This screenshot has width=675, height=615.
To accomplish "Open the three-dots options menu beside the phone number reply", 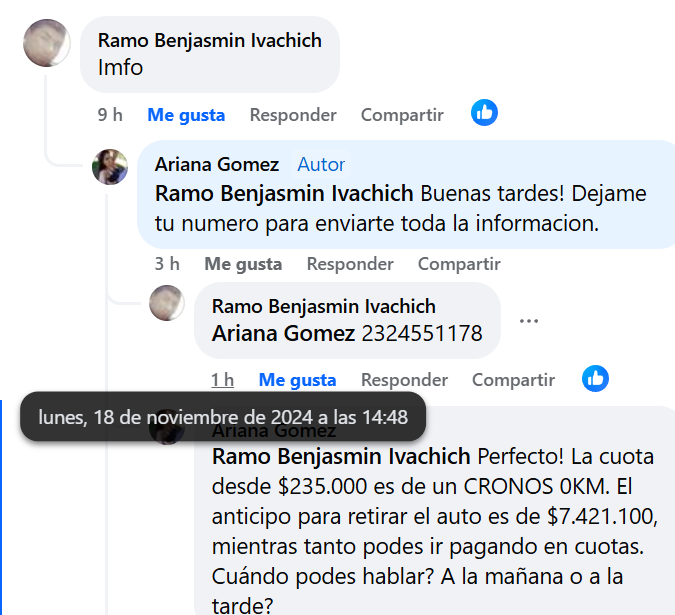I will [x=529, y=321].
